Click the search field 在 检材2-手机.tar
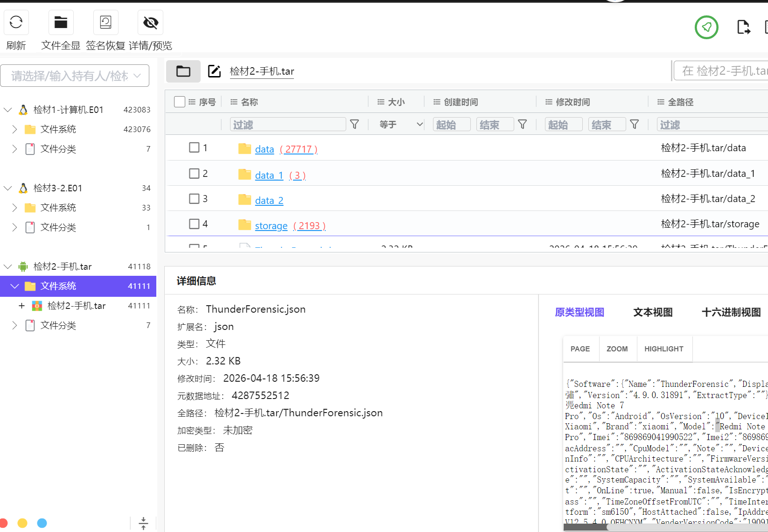Screen dimensions: 768x532 tap(721, 70)
